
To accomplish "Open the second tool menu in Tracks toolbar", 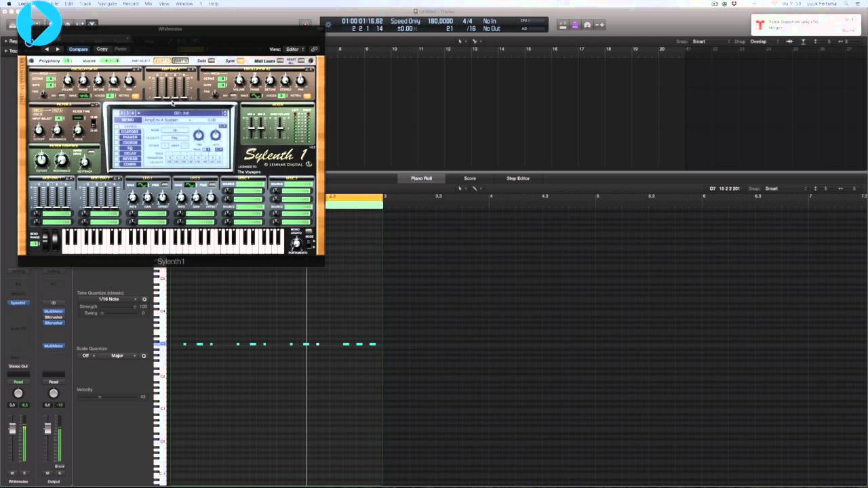I will 475,41.
